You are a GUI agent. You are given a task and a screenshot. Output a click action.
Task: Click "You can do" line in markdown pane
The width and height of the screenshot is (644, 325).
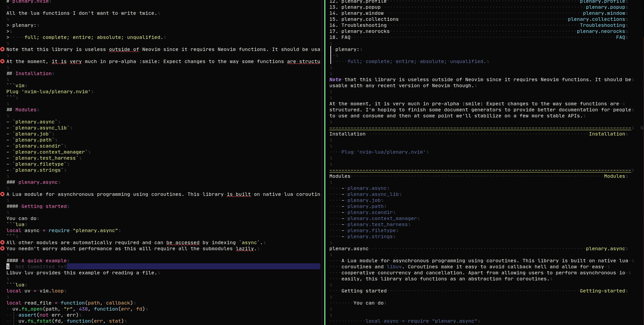[21, 218]
